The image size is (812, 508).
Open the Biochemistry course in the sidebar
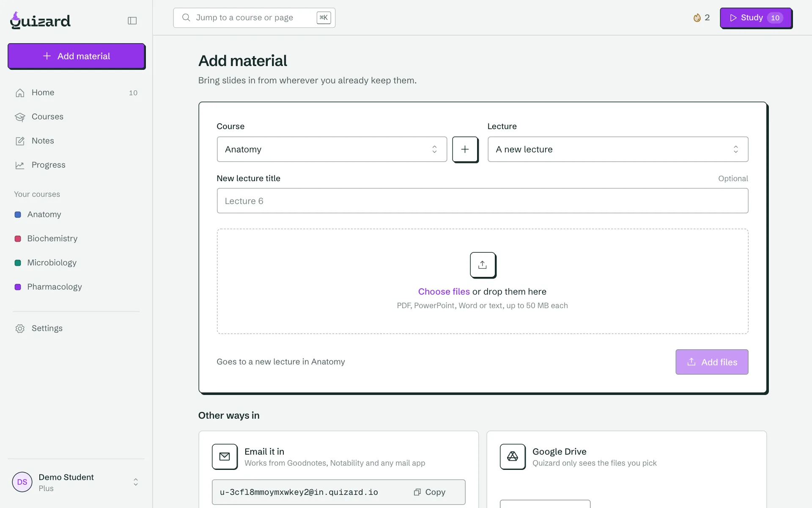[x=76, y=239]
